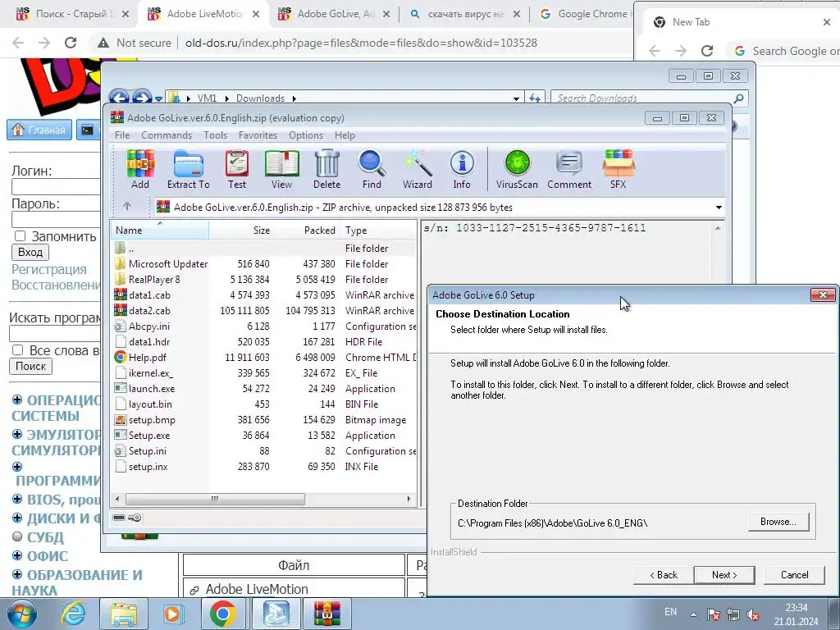Click the Action Center flag tray icon
This screenshot has height=630, width=840.
713,614
